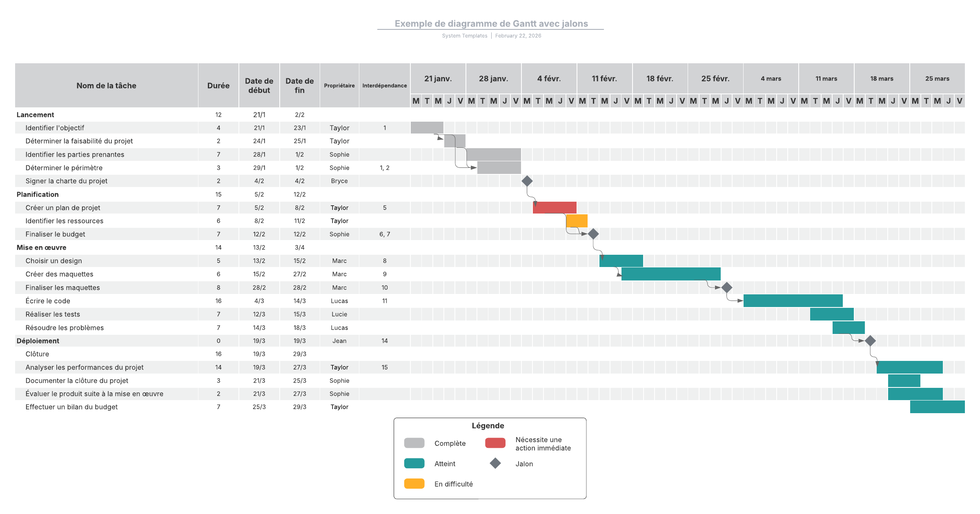
Task: Select the teal Créer des maquettes bar
Action: tap(671, 274)
